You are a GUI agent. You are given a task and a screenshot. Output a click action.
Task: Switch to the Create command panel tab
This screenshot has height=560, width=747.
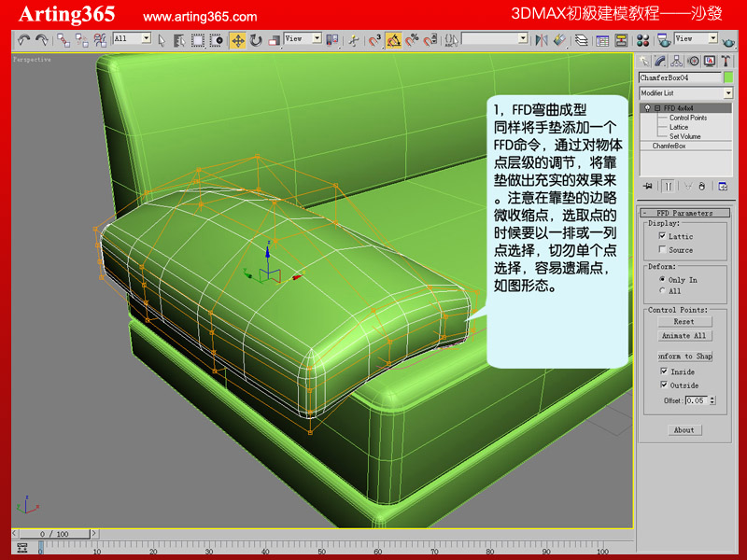point(644,61)
